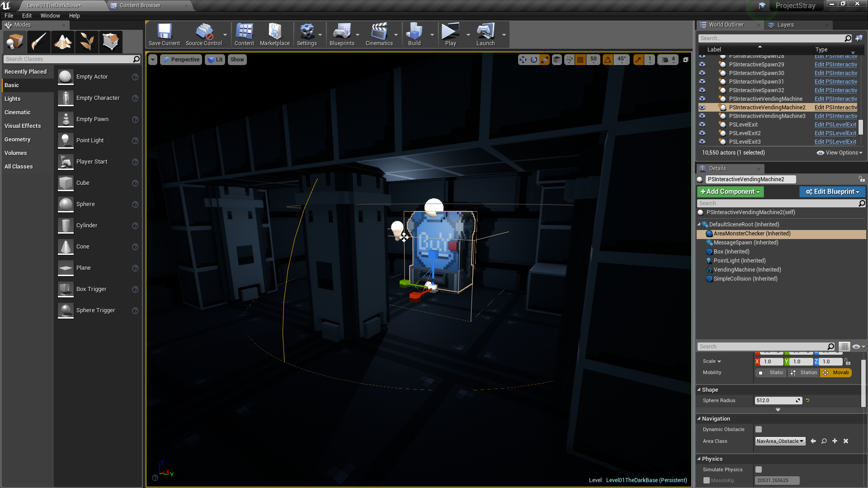This screenshot has height=488, width=868.
Task: Select the Foliage mode icon
Action: (87, 42)
